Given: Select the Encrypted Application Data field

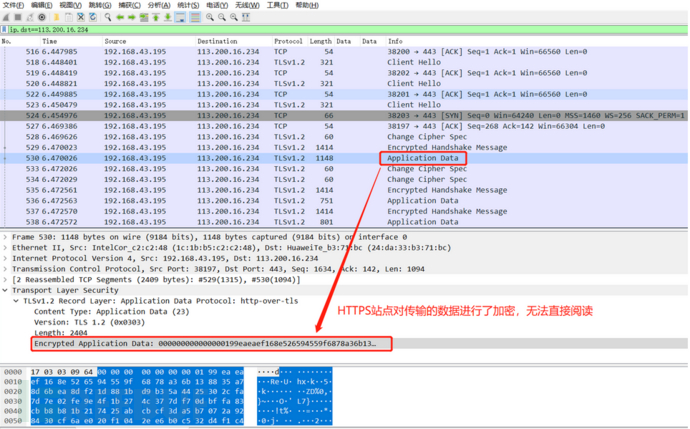Looking at the screenshot, I should 205,343.
